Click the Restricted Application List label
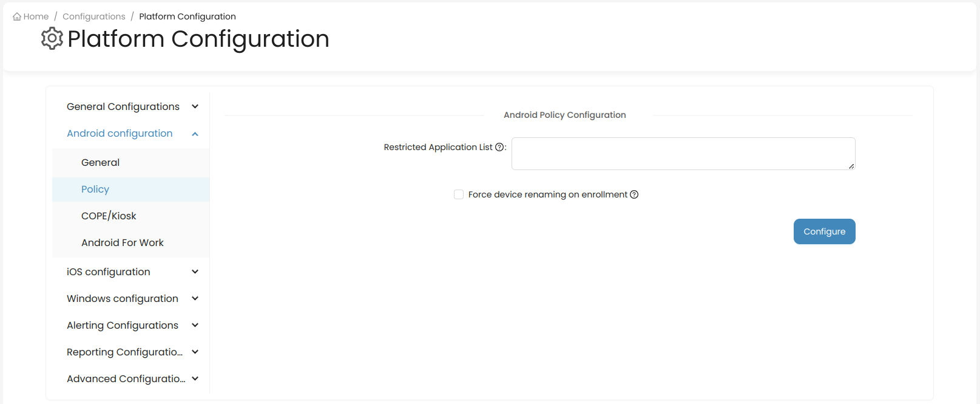The height and width of the screenshot is (404, 980). coord(438,147)
